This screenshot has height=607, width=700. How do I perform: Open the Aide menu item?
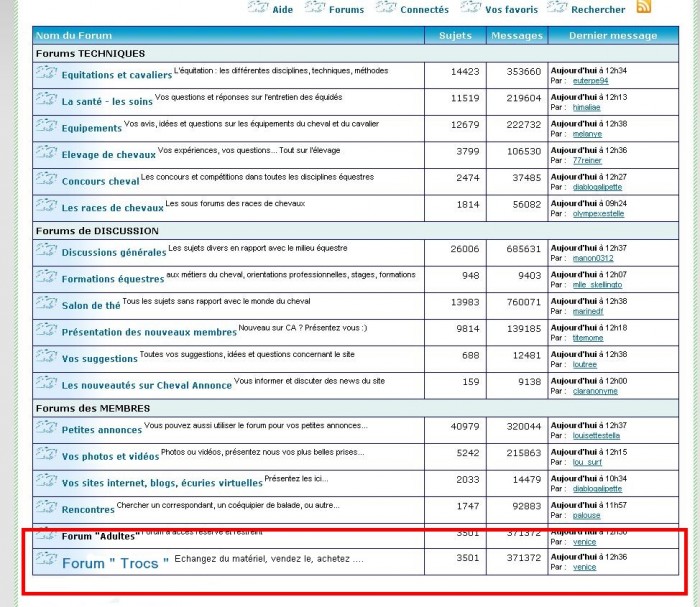[282, 9]
